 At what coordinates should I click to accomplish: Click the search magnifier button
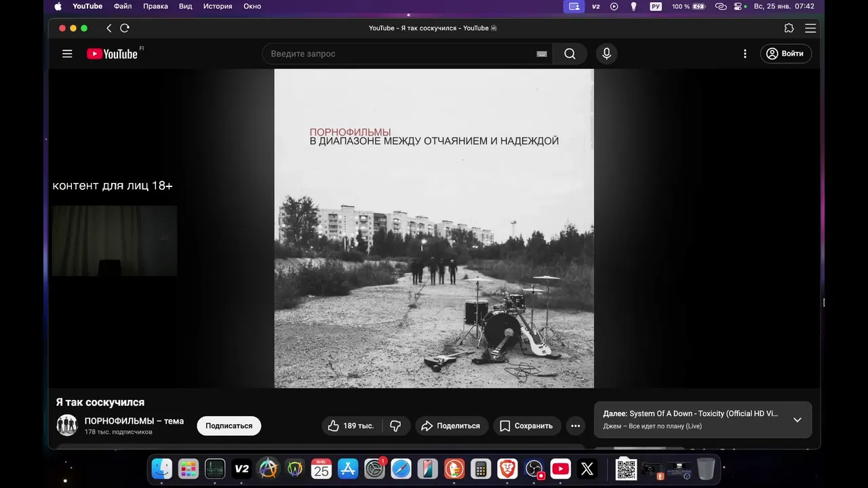[x=570, y=54]
